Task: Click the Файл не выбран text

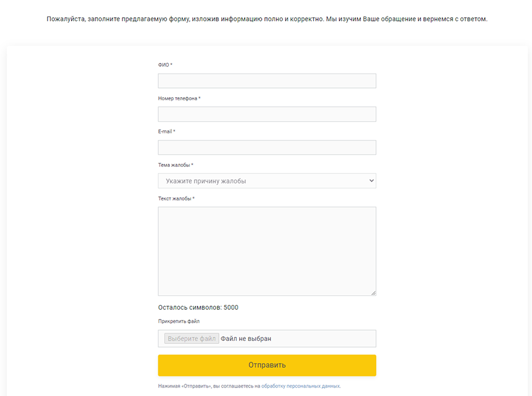Action: point(246,339)
